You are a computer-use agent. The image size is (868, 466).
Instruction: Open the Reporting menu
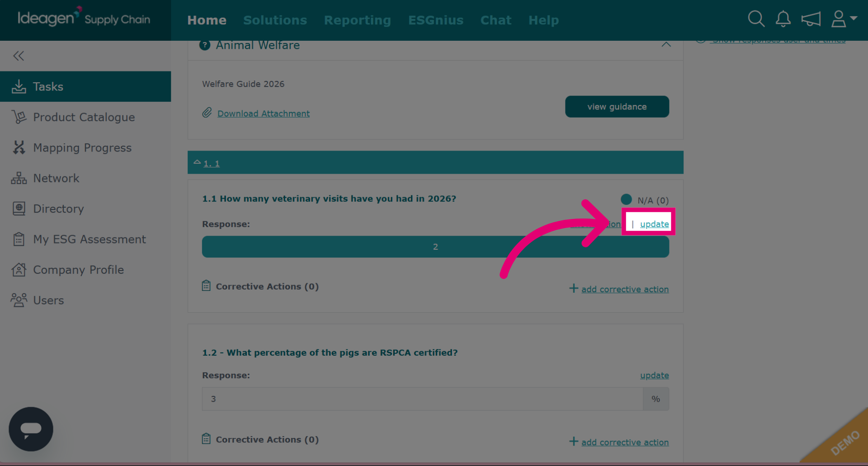(x=357, y=20)
